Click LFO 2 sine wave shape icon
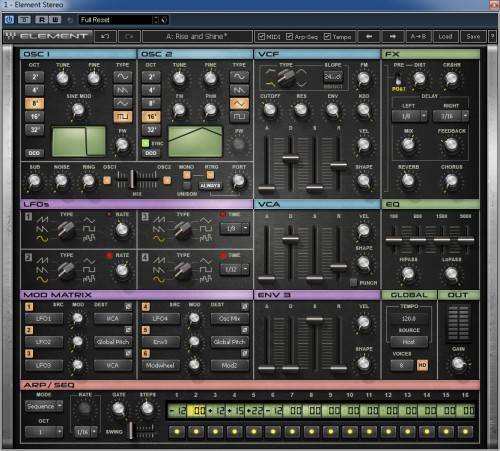 [x=42, y=279]
